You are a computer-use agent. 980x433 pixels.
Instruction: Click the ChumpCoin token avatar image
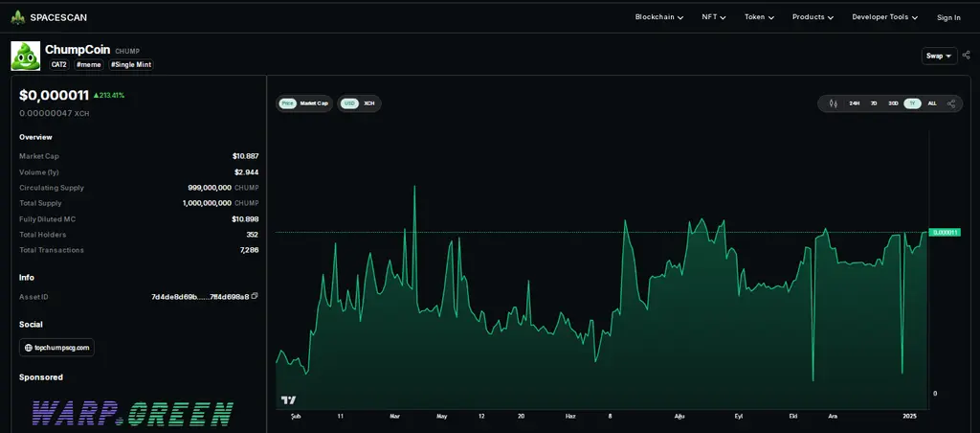[x=26, y=56]
